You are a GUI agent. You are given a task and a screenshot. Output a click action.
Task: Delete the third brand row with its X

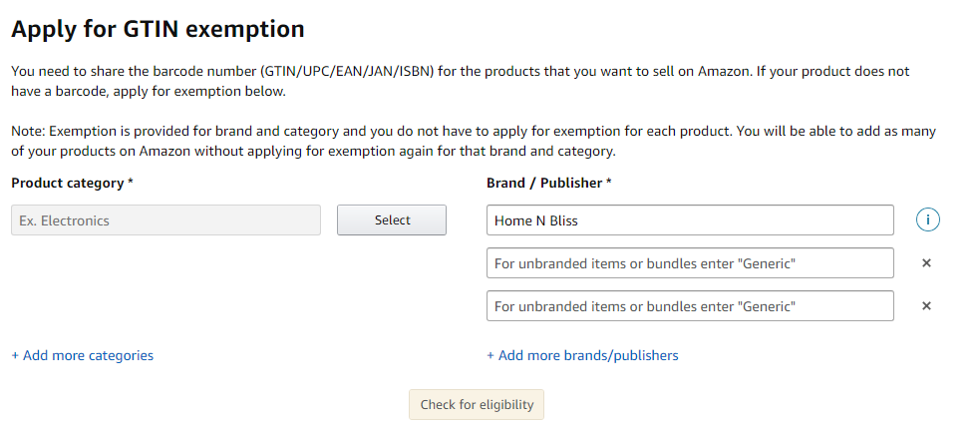pyautogui.click(x=926, y=306)
